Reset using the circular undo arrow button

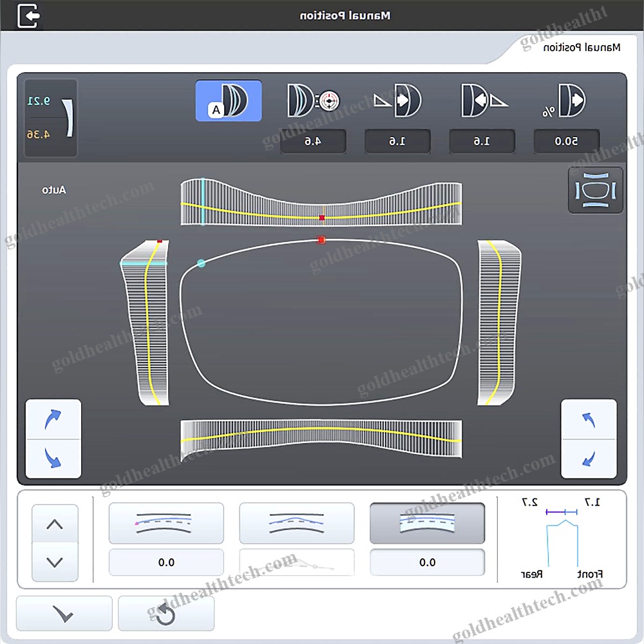(166, 613)
